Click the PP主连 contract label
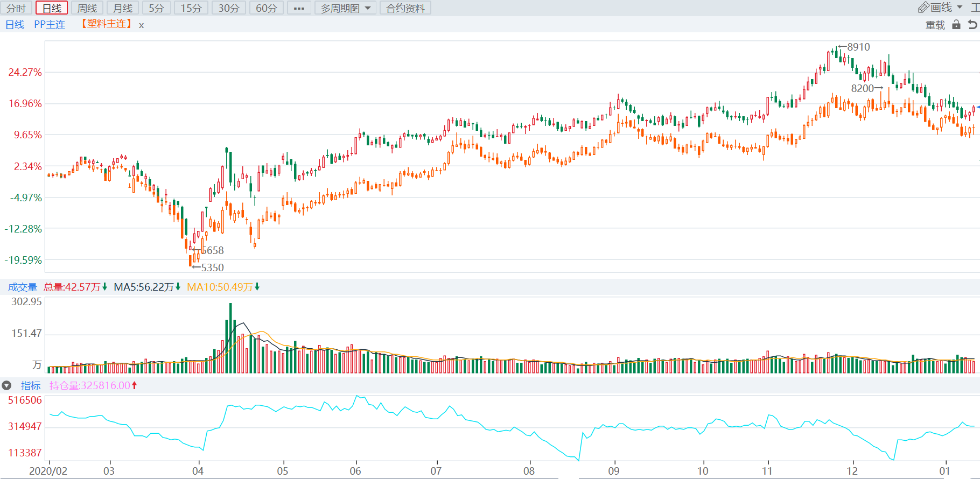Viewport: 980px width, 479px height. (50, 25)
